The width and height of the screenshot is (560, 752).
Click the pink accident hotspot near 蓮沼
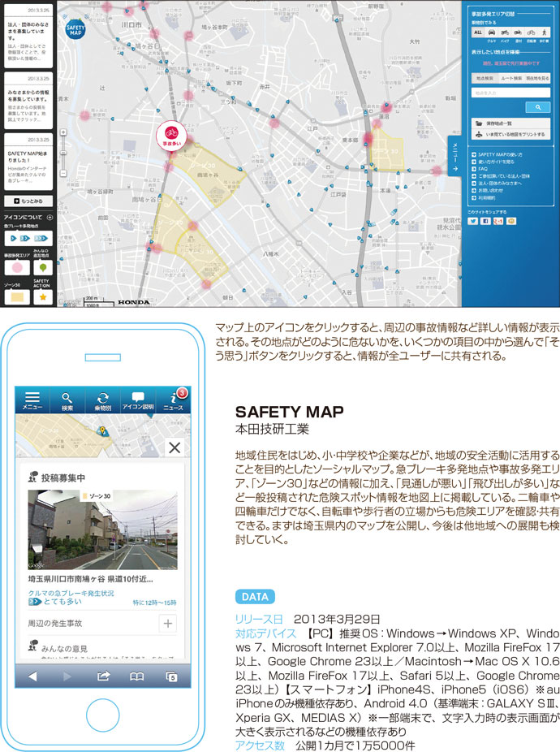point(386,107)
